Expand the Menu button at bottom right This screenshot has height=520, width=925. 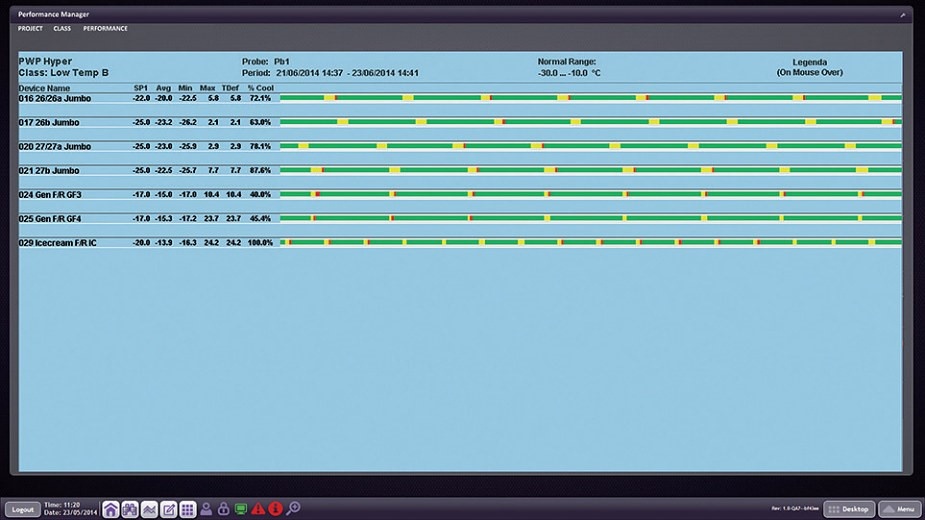point(900,509)
